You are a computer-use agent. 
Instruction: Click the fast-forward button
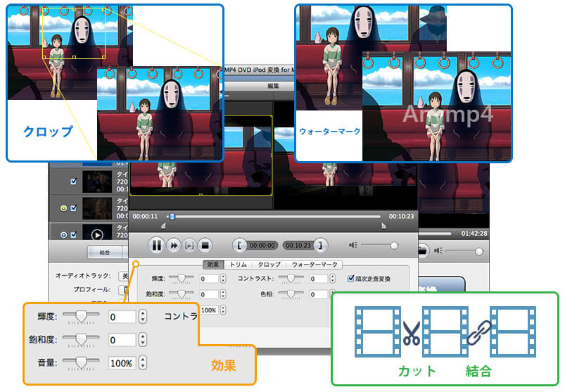[174, 246]
